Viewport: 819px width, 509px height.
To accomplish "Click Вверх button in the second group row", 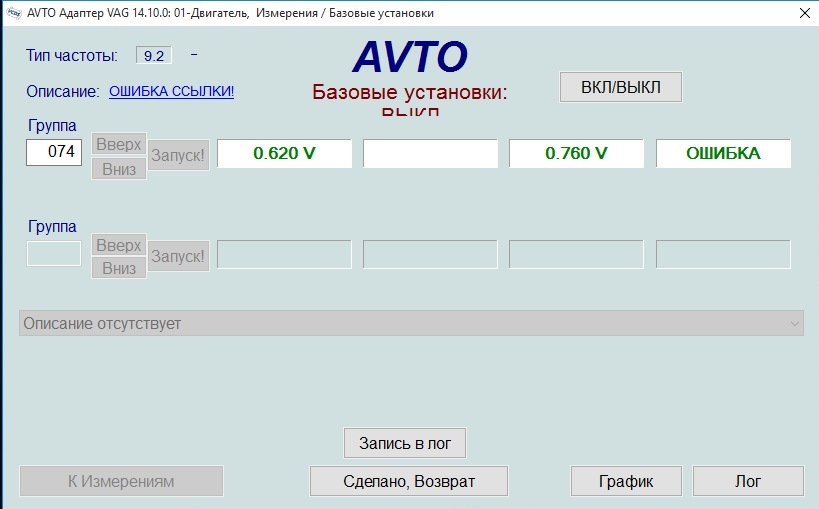I will [119, 245].
